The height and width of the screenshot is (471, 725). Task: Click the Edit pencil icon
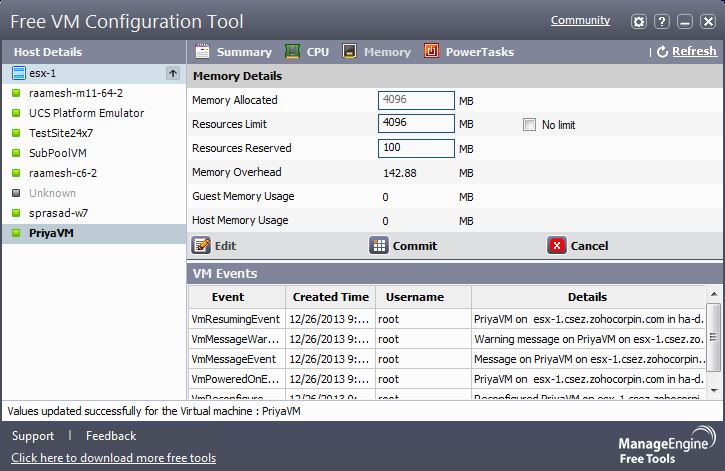coord(201,245)
